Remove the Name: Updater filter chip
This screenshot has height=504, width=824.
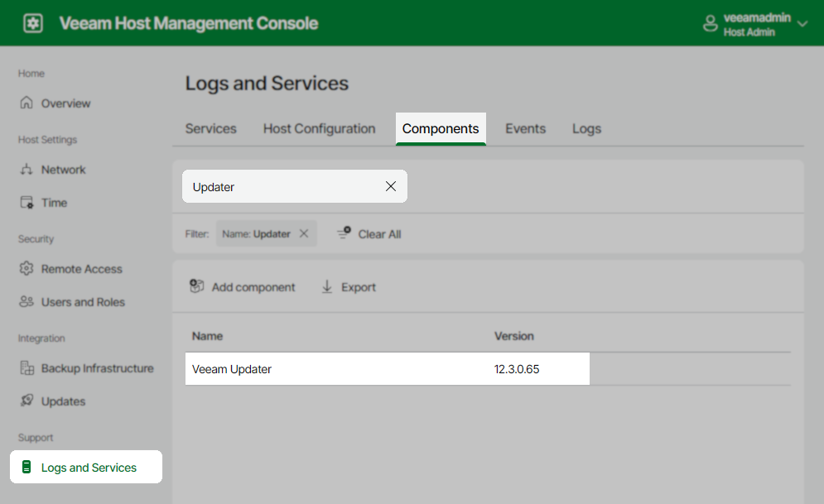click(304, 233)
